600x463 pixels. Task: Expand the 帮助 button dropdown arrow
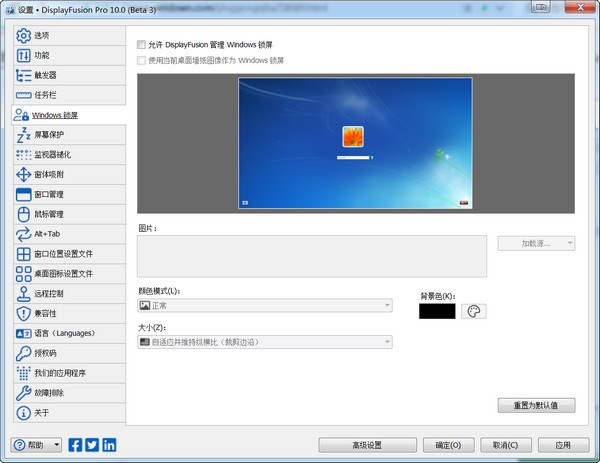tap(57, 445)
